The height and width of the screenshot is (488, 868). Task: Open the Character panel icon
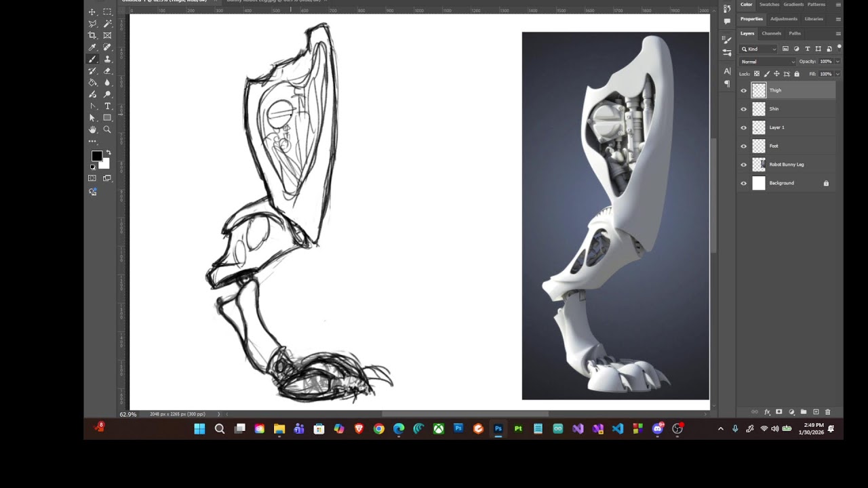click(727, 70)
